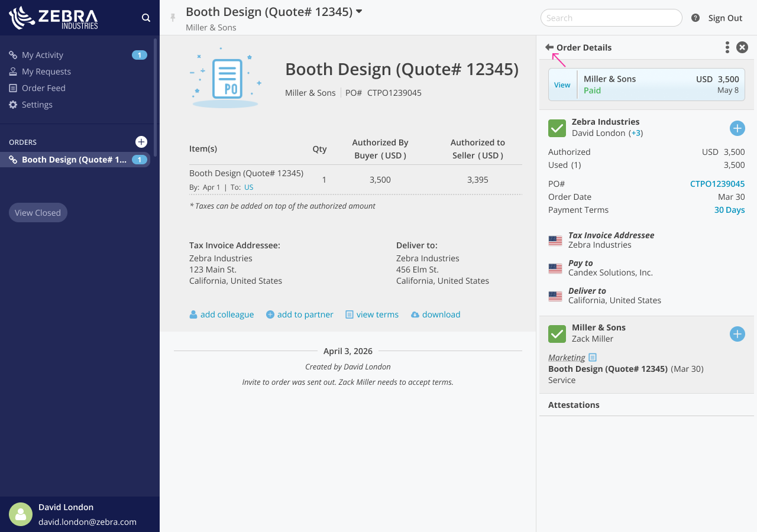Close the Order Details panel
The image size is (757, 532).
click(742, 47)
